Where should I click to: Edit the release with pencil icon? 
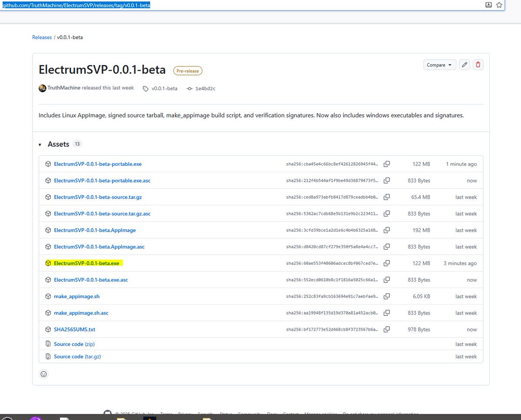coord(465,65)
